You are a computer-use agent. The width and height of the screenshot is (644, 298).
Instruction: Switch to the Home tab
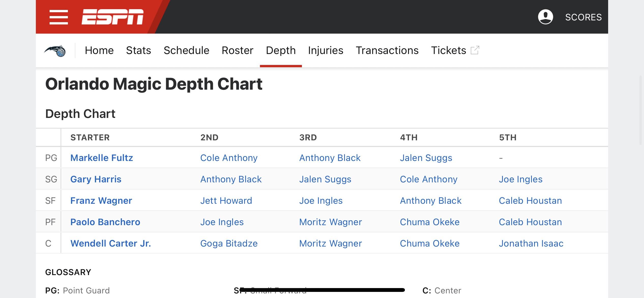(x=99, y=50)
